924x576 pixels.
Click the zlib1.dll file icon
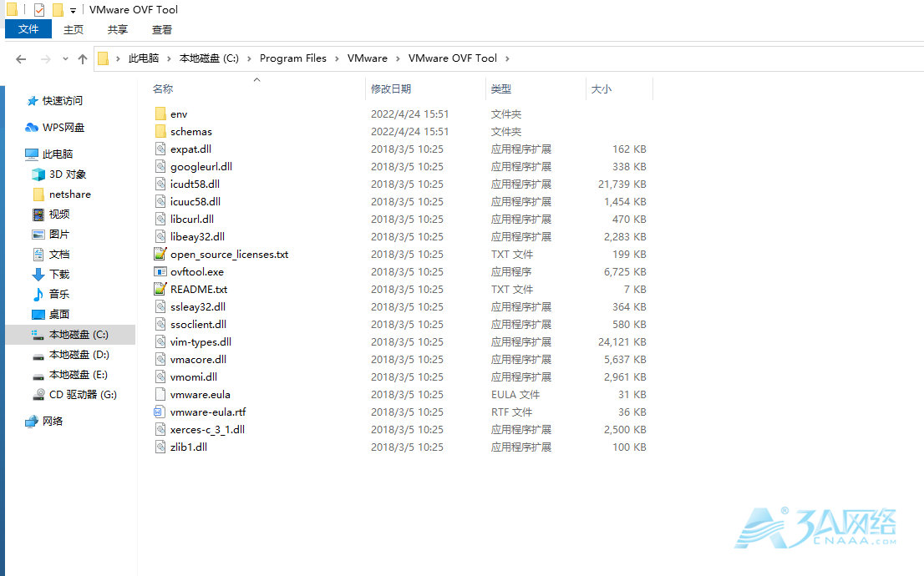point(160,447)
